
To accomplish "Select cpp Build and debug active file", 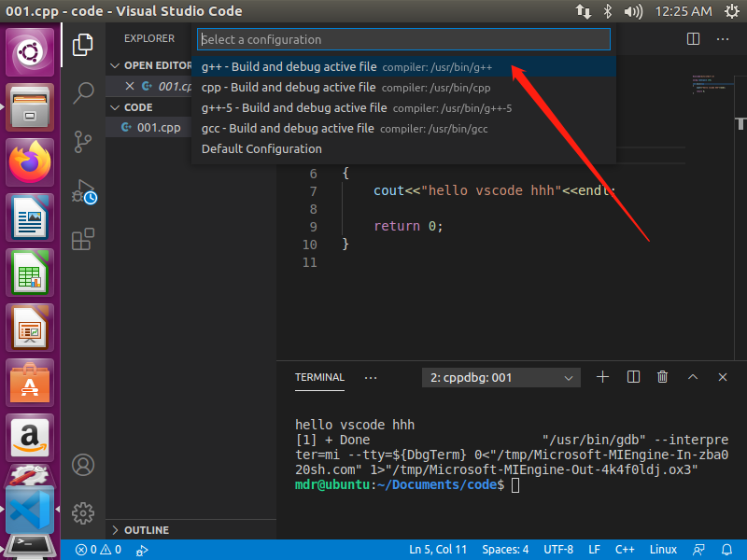I will [x=403, y=87].
